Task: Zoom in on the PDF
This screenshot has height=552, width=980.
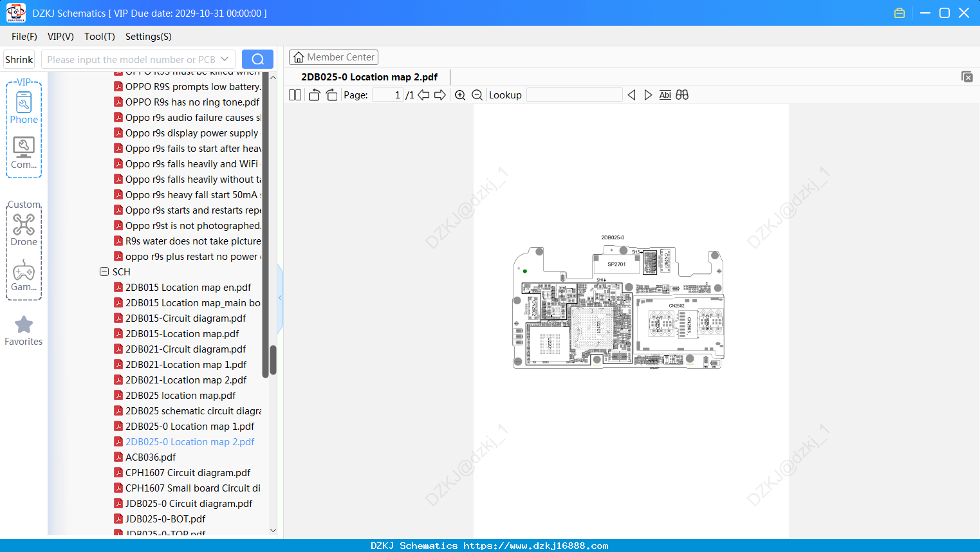Action: coord(460,95)
